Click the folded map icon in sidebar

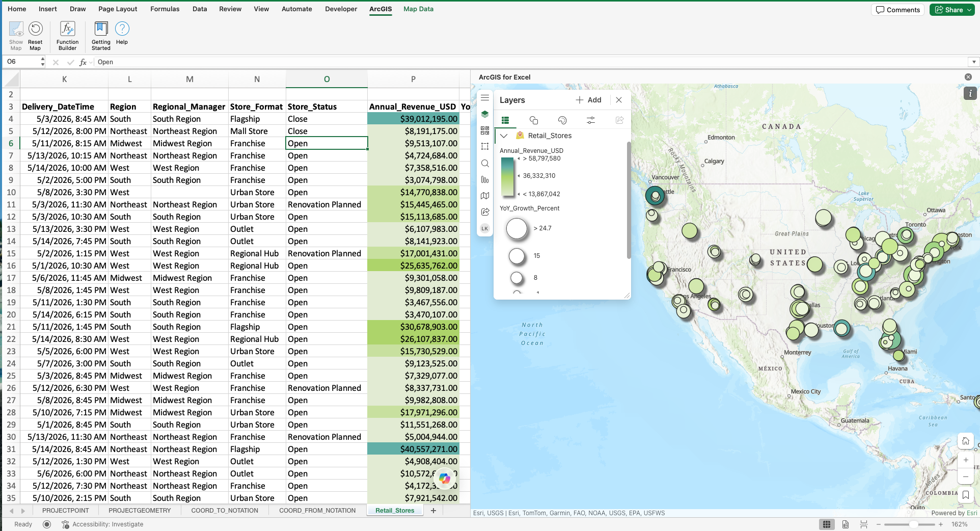point(485,196)
